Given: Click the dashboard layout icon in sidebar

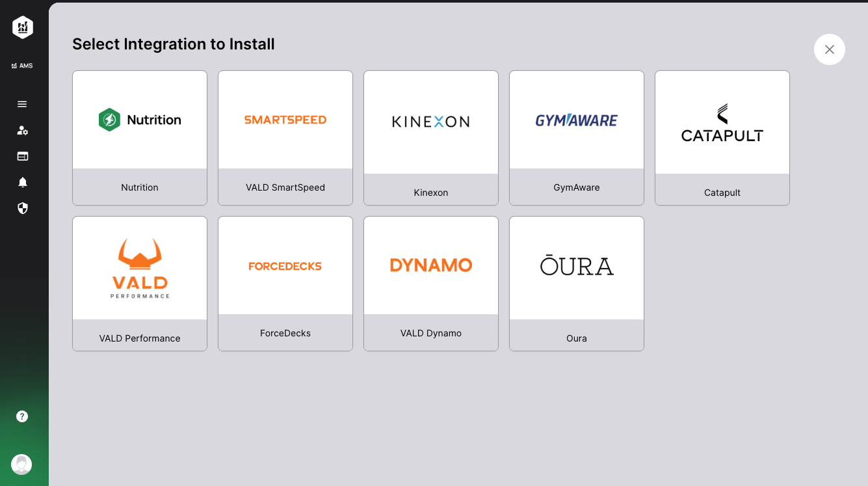Looking at the screenshot, I should [x=22, y=156].
